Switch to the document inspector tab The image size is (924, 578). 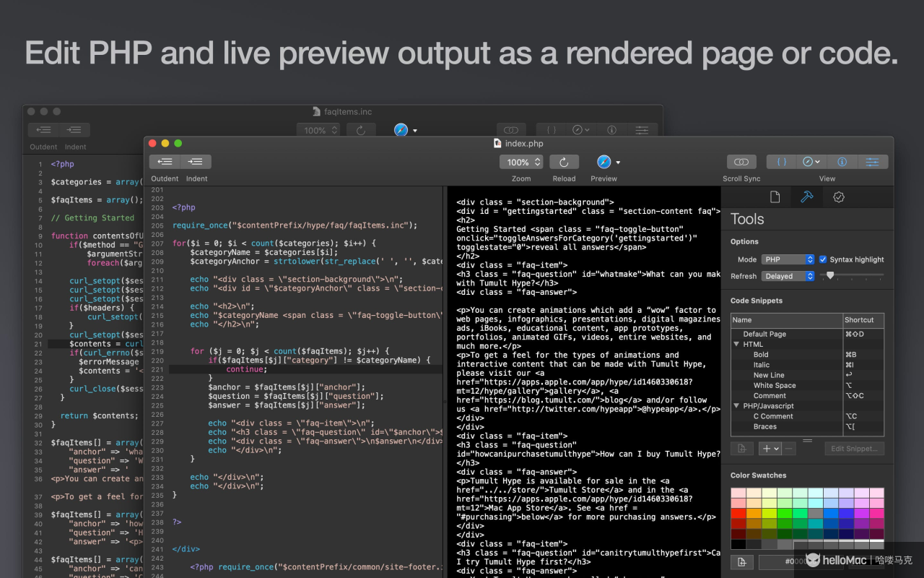[x=775, y=197]
